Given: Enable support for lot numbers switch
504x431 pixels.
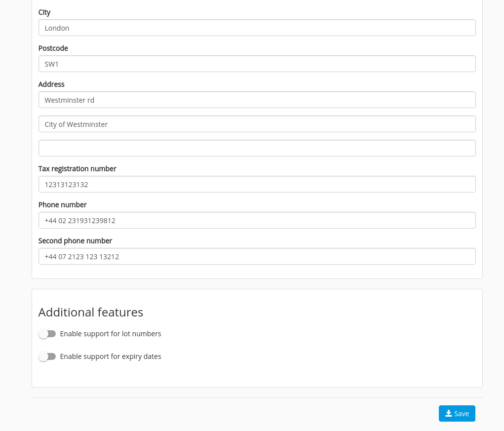Looking at the screenshot, I should click(x=47, y=334).
